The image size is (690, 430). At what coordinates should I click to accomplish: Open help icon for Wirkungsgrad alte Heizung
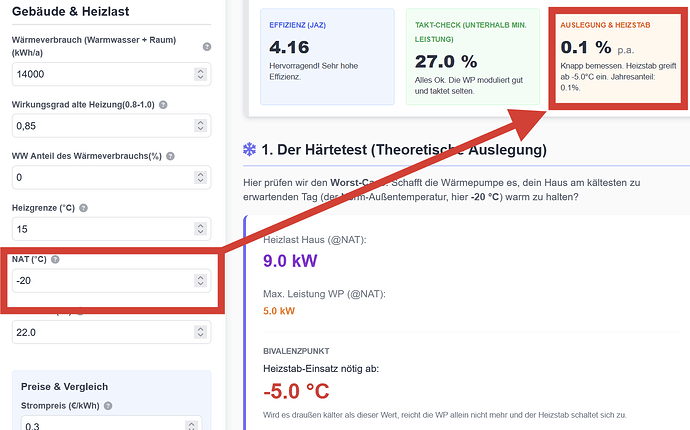pyautogui.click(x=163, y=105)
